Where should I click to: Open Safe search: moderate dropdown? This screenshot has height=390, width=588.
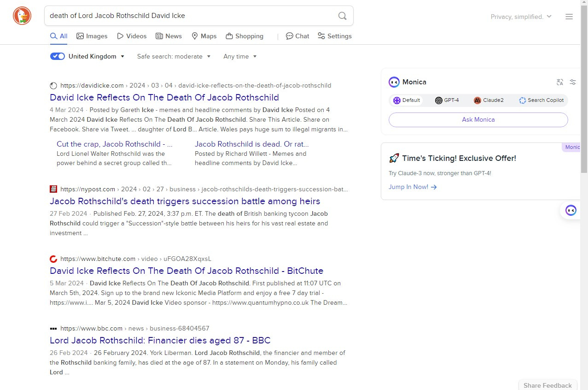(x=174, y=56)
